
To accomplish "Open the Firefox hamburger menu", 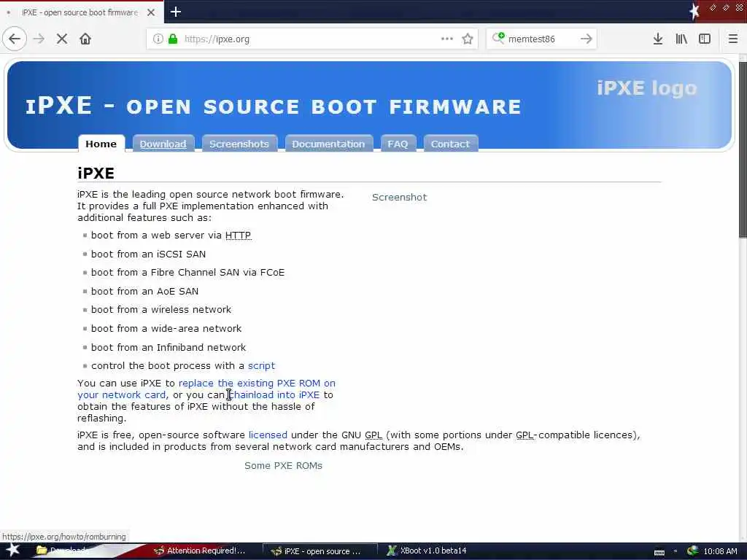I will [733, 39].
